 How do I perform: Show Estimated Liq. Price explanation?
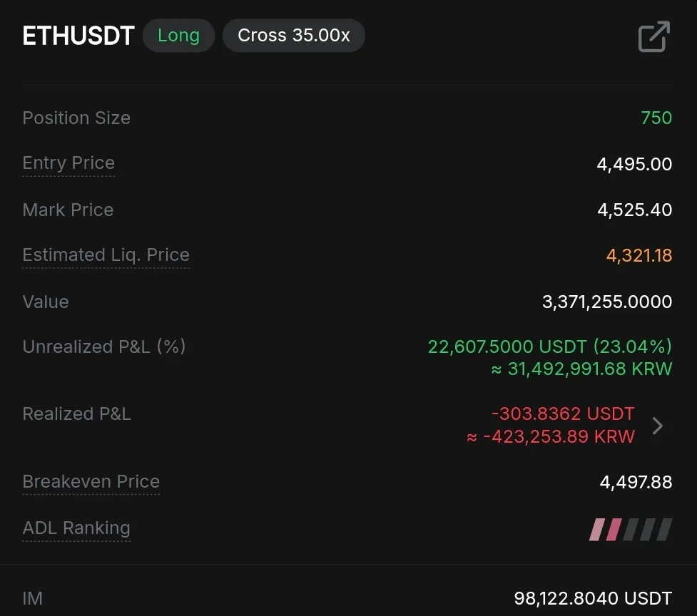click(106, 255)
